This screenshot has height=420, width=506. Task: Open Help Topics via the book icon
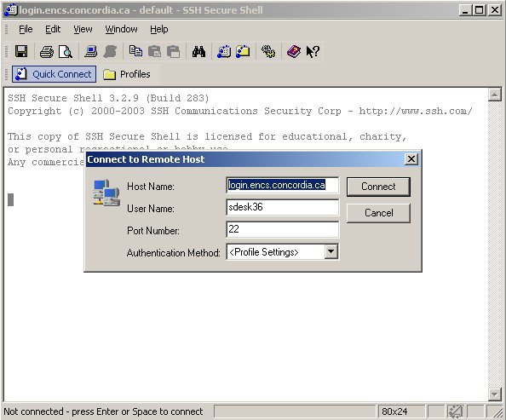(294, 51)
